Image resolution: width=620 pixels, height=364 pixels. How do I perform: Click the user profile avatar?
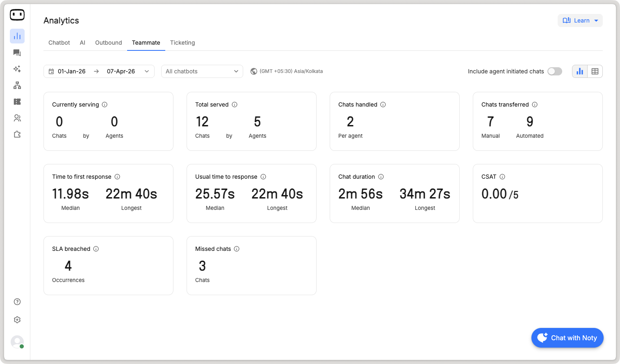(x=17, y=342)
